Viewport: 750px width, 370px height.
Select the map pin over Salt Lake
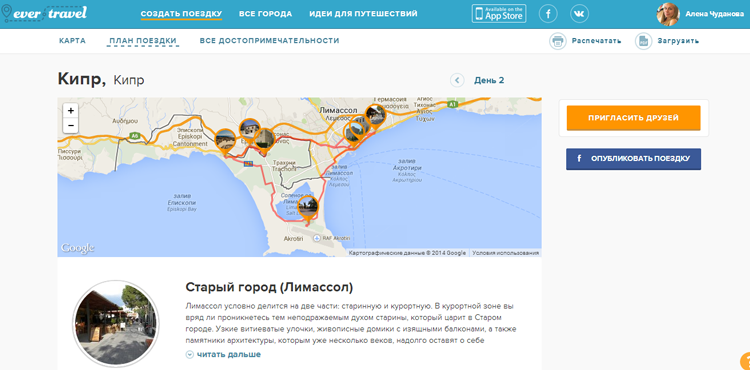point(307,208)
